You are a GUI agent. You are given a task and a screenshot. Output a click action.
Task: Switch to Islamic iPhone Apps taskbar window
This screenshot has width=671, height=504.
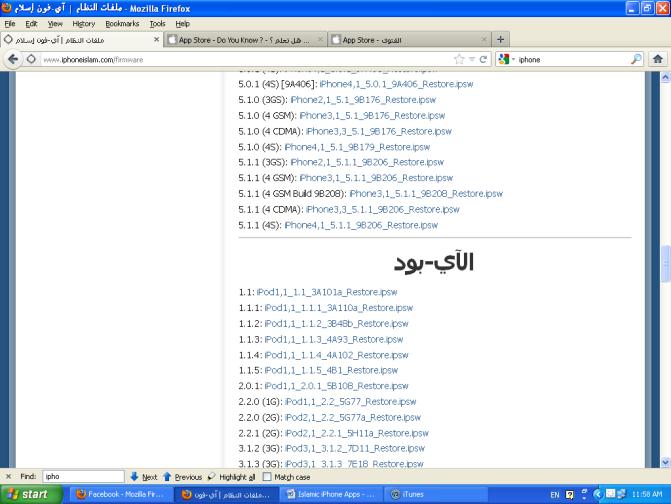coord(330,494)
